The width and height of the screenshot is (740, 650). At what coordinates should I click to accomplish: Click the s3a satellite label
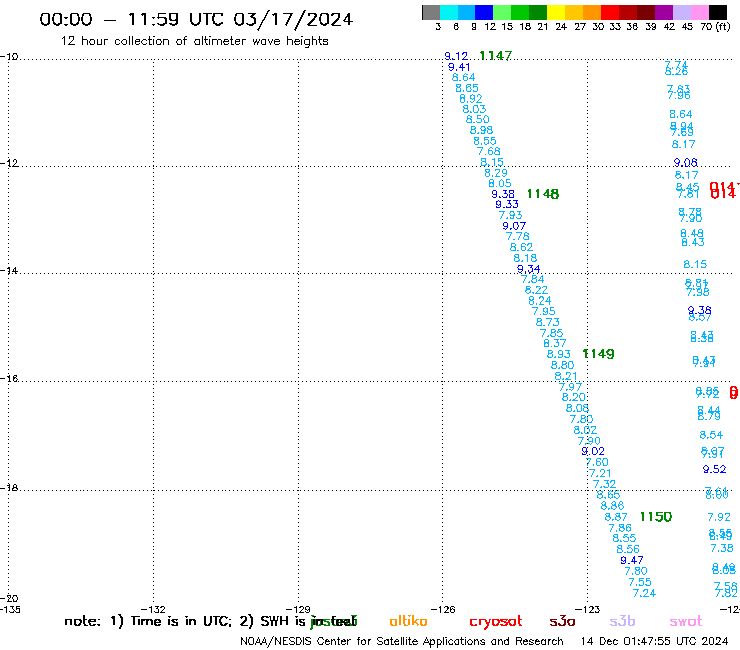pyautogui.click(x=562, y=622)
